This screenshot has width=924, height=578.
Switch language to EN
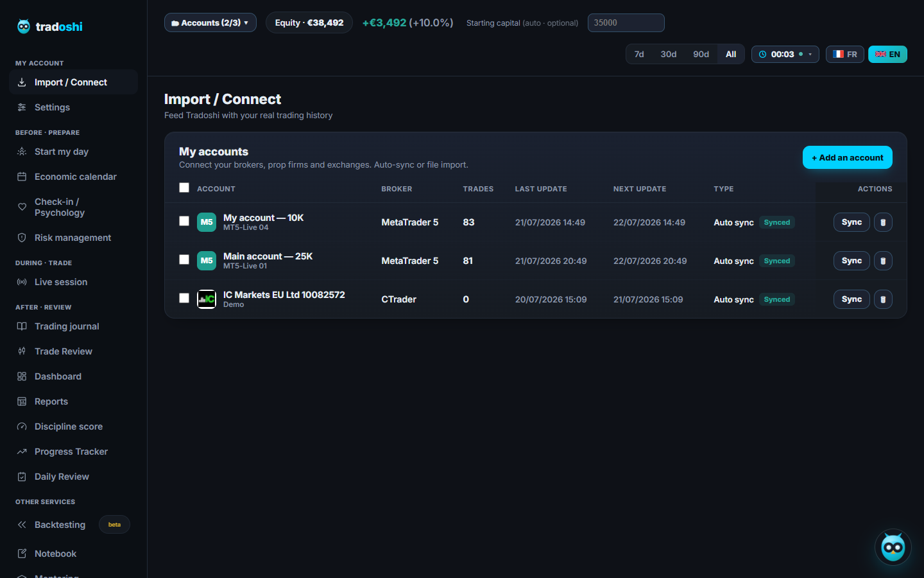887,54
